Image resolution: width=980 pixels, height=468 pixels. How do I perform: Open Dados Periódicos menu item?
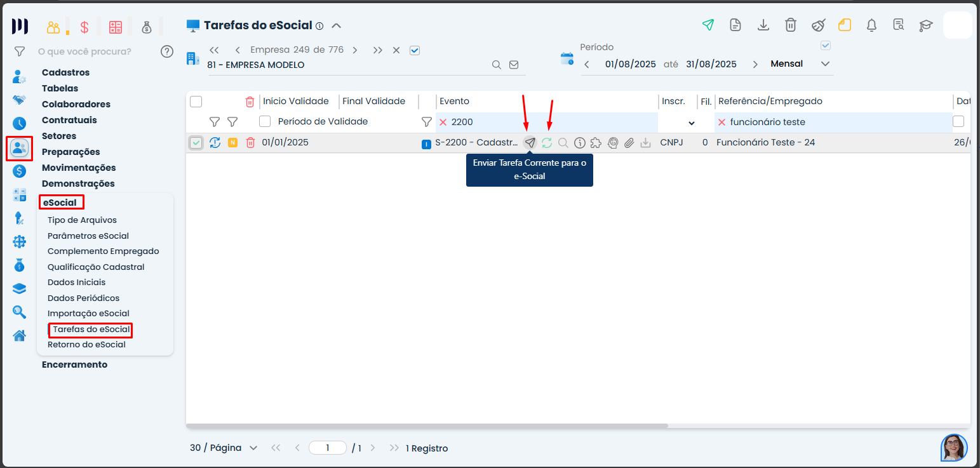point(83,298)
